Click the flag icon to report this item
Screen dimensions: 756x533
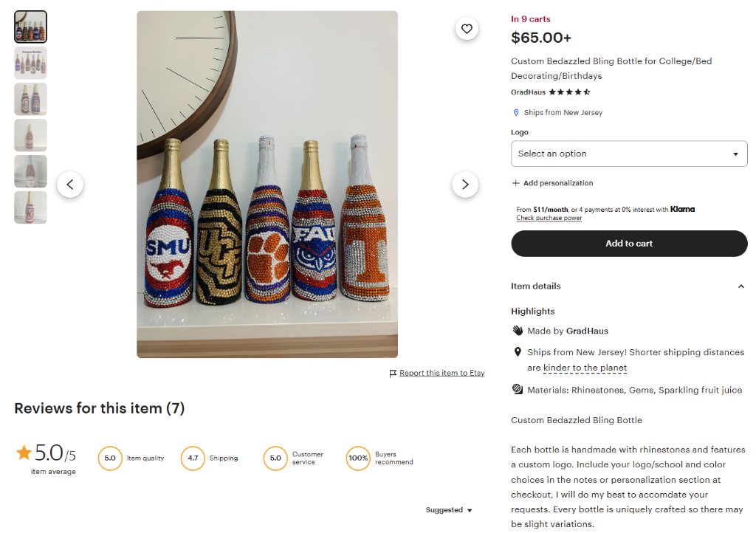click(394, 373)
